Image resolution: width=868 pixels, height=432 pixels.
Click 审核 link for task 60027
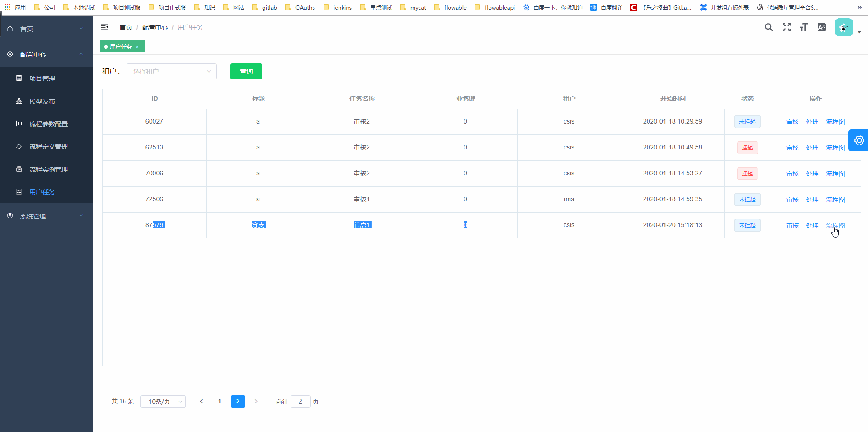792,122
